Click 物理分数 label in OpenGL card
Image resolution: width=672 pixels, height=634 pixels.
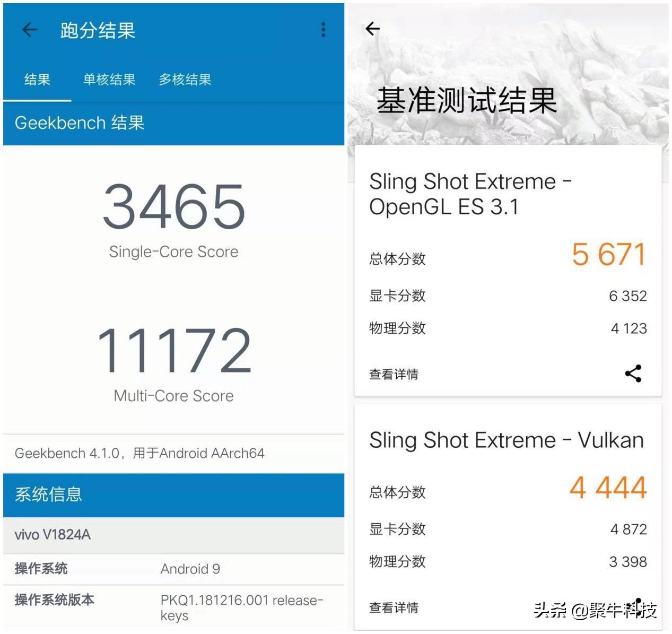coord(397,328)
